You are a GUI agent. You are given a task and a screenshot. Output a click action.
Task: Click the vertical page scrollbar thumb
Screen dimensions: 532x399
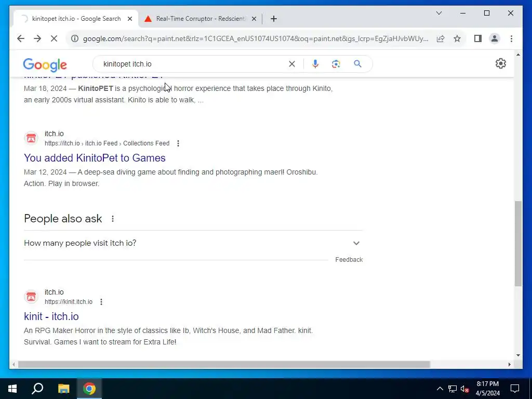coord(518,243)
